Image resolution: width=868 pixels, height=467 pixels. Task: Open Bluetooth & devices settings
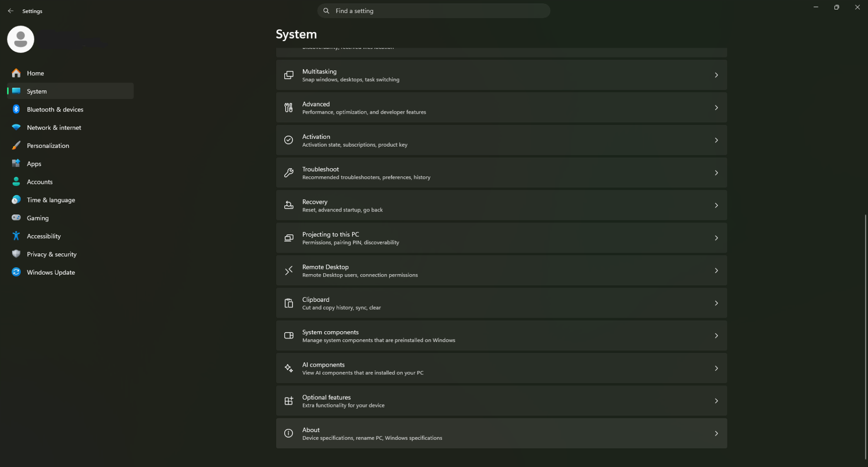point(70,109)
